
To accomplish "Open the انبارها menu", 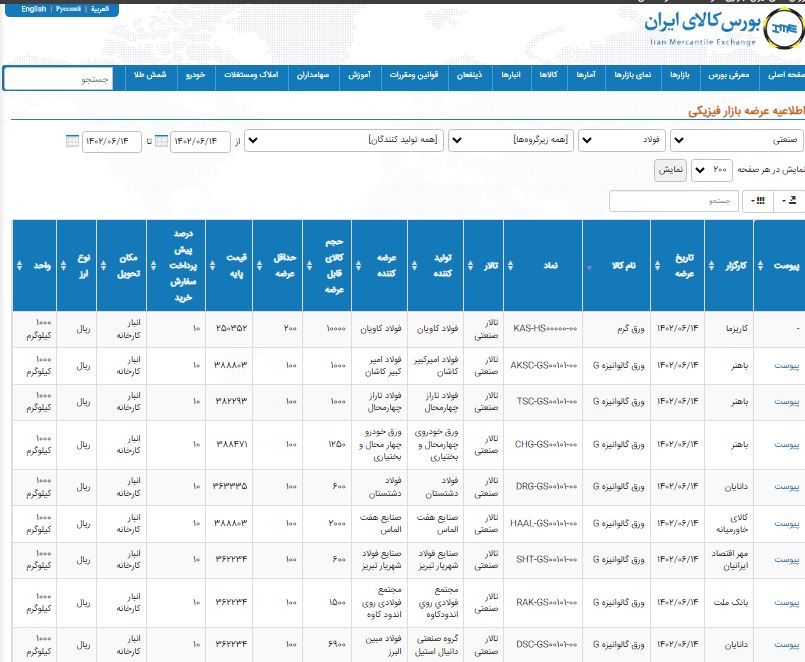I will click(x=511, y=75).
